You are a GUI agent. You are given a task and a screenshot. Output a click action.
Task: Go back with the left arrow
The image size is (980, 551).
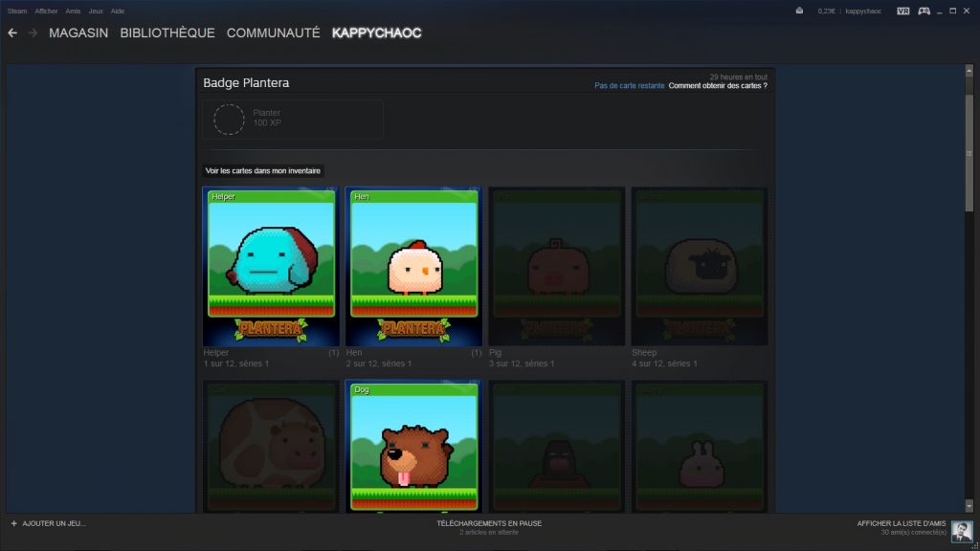pyautogui.click(x=12, y=33)
